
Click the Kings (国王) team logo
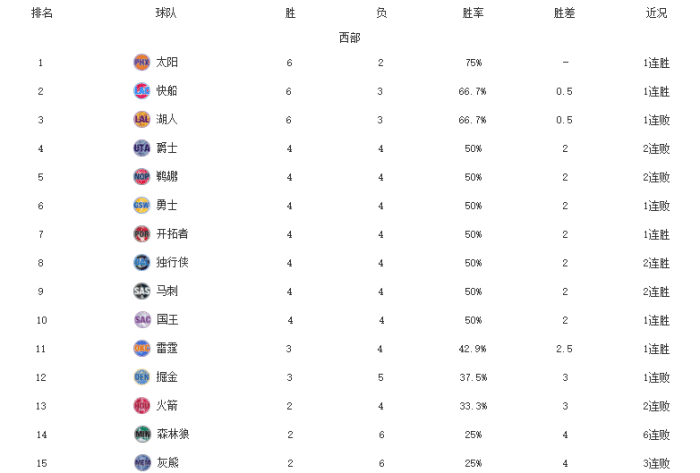(141, 320)
